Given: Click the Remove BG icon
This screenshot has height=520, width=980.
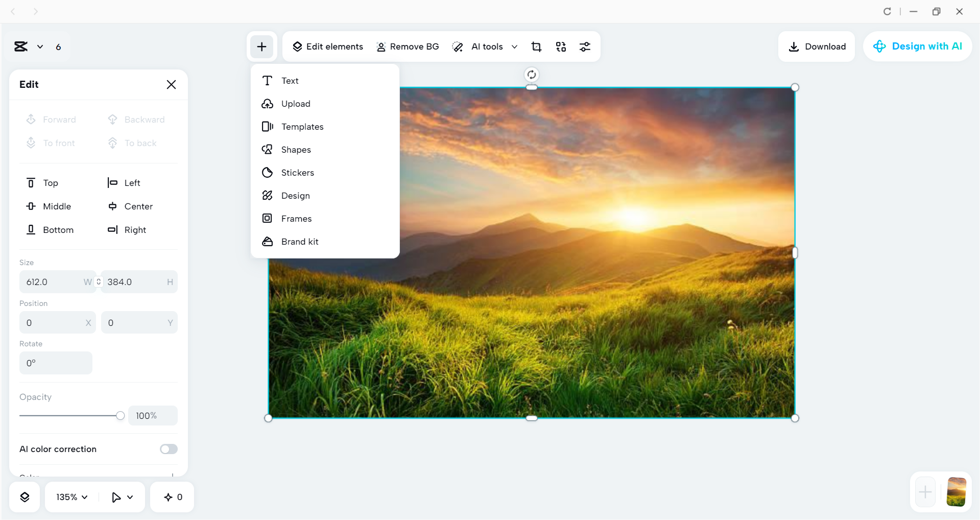Looking at the screenshot, I should [407, 46].
